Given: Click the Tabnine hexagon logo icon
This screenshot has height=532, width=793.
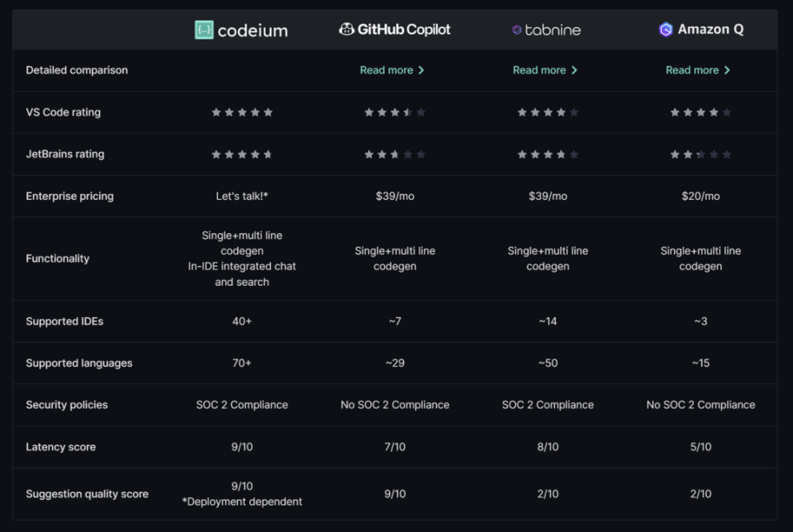Looking at the screenshot, I should 517,30.
